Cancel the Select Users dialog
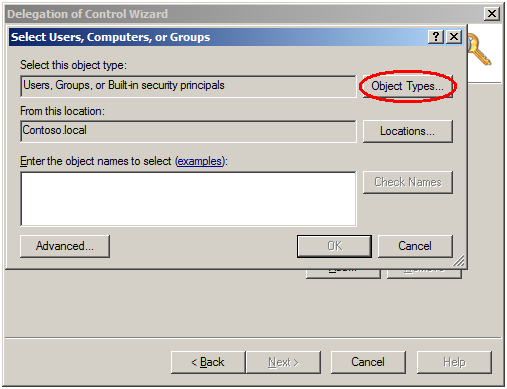 (x=415, y=246)
